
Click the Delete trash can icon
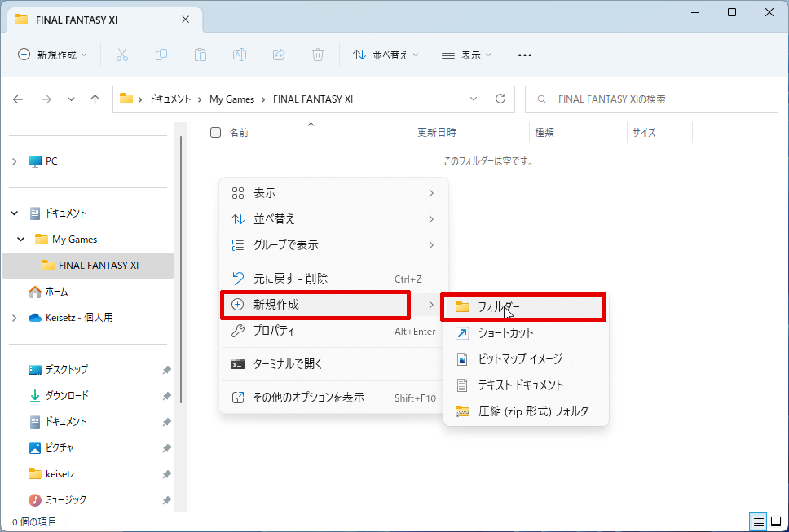pyautogui.click(x=318, y=55)
